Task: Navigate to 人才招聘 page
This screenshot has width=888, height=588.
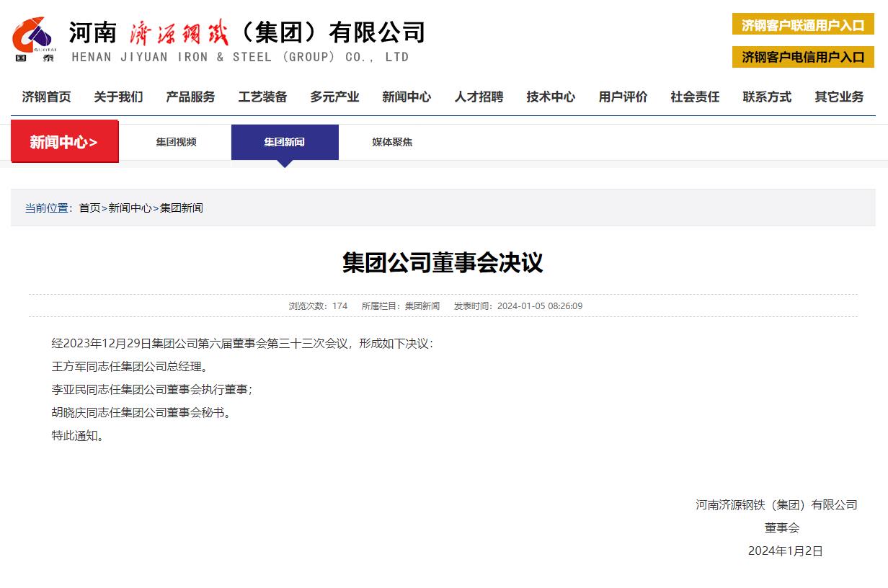Action: click(479, 97)
